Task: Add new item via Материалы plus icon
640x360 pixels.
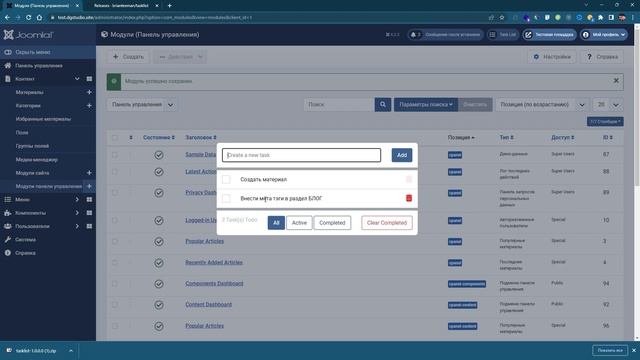Action: [89, 92]
